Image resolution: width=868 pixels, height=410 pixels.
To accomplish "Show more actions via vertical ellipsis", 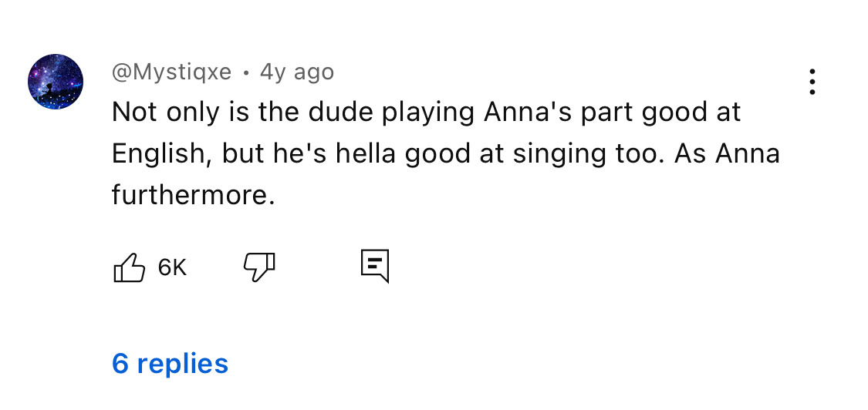I will (812, 82).
